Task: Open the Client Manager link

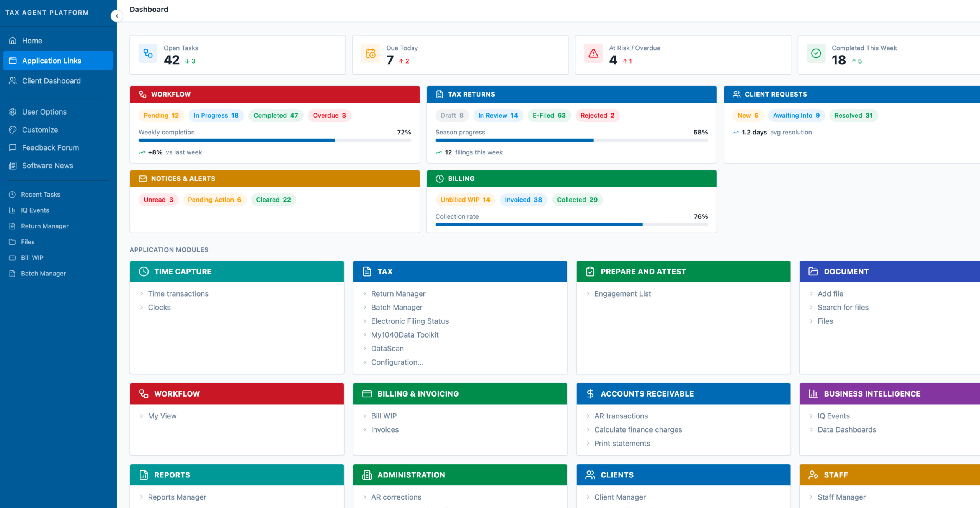Action: (620, 497)
